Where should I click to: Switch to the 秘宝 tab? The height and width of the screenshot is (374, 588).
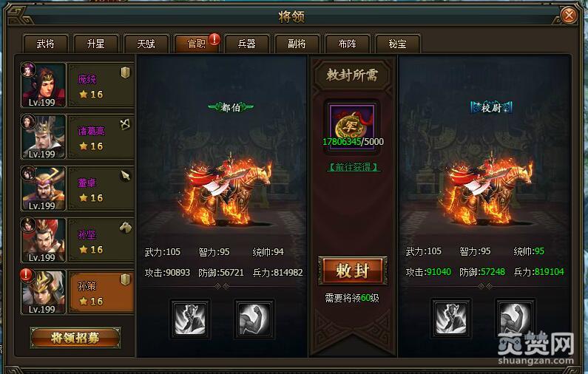[x=397, y=44]
